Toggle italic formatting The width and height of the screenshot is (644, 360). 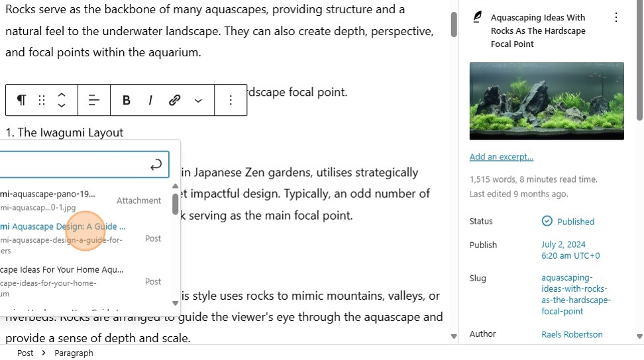[150, 101]
